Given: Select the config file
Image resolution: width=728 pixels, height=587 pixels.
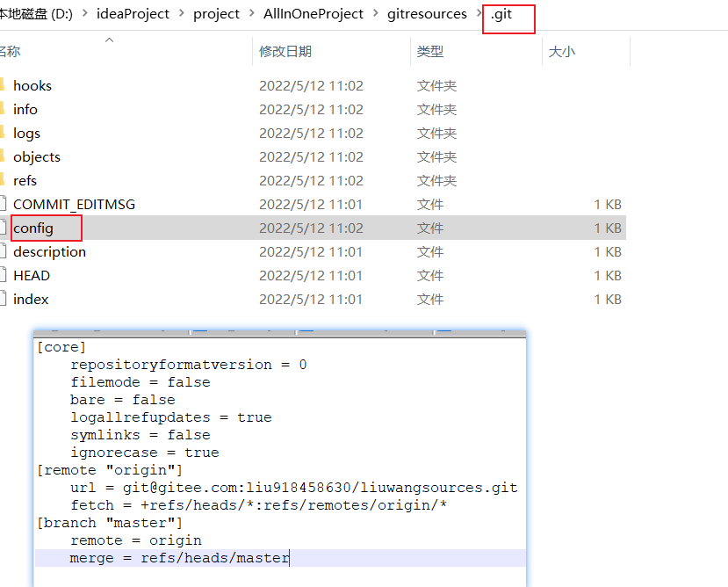Looking at the screenshot, I should pyautogui.click(x=33, y=228).
